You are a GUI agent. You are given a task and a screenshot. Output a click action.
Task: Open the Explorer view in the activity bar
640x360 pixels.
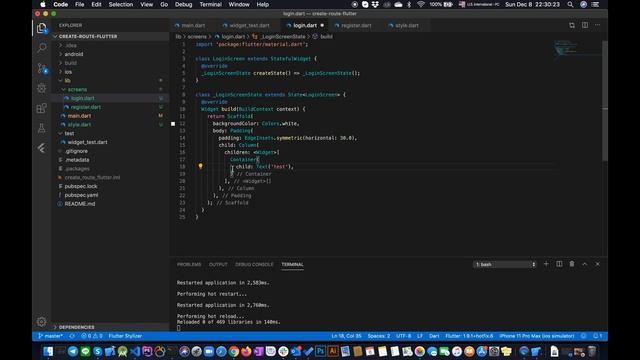coord(42,28)
